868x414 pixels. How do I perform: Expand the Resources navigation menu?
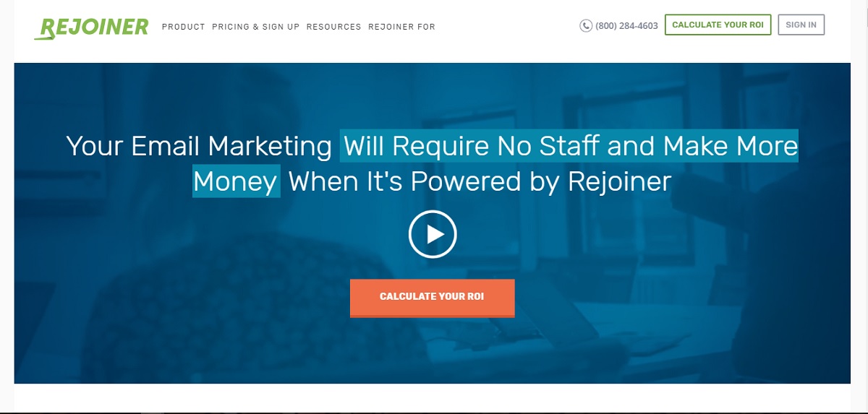[x=333, y=27]
